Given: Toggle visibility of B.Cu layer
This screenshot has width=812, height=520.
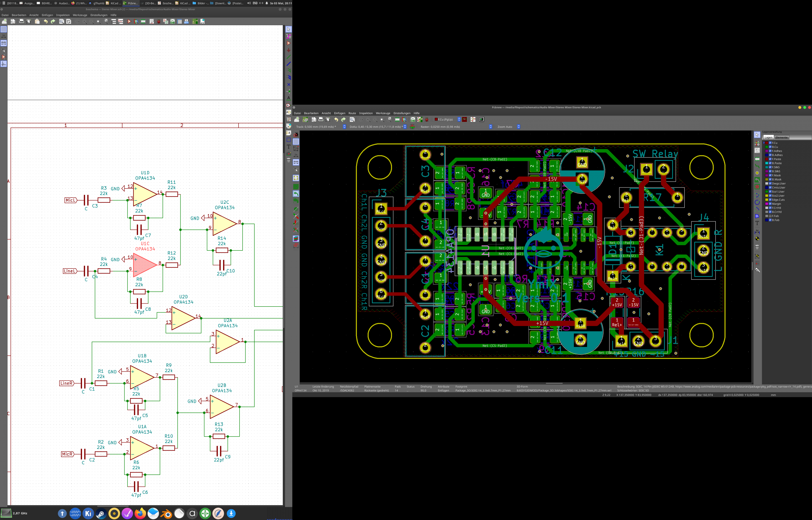Looking at the screenshot, I should tap(770, 147).
